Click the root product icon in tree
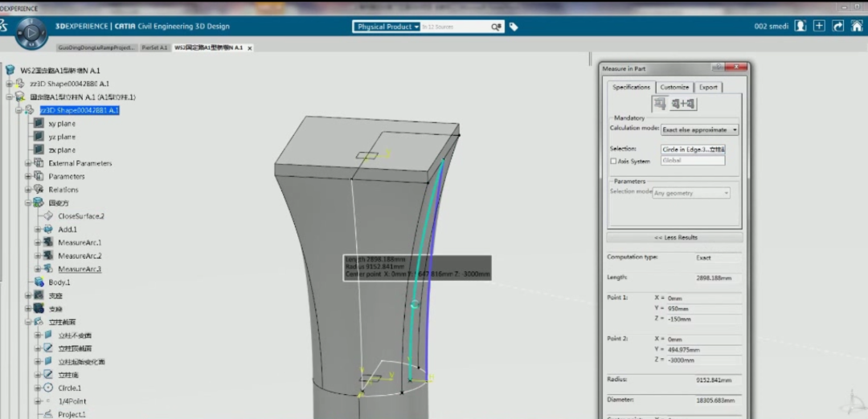Screen dimensions: 868x419 point(10,71)
